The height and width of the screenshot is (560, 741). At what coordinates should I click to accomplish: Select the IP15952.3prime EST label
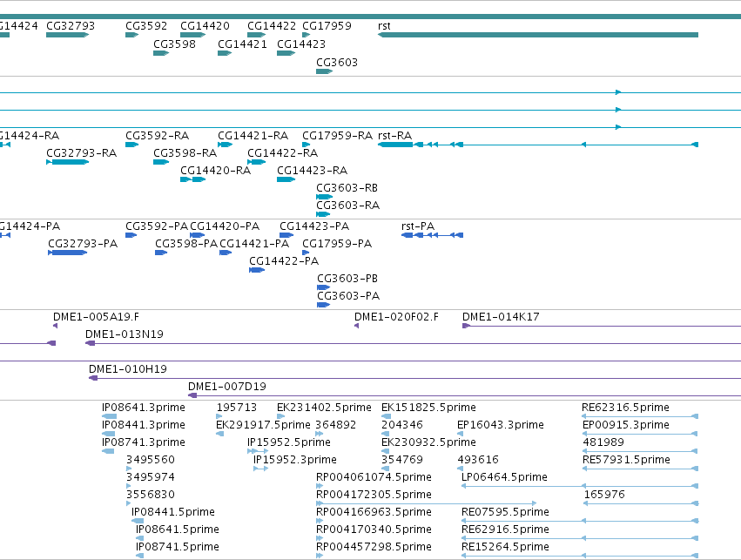(x=295, y=460)
